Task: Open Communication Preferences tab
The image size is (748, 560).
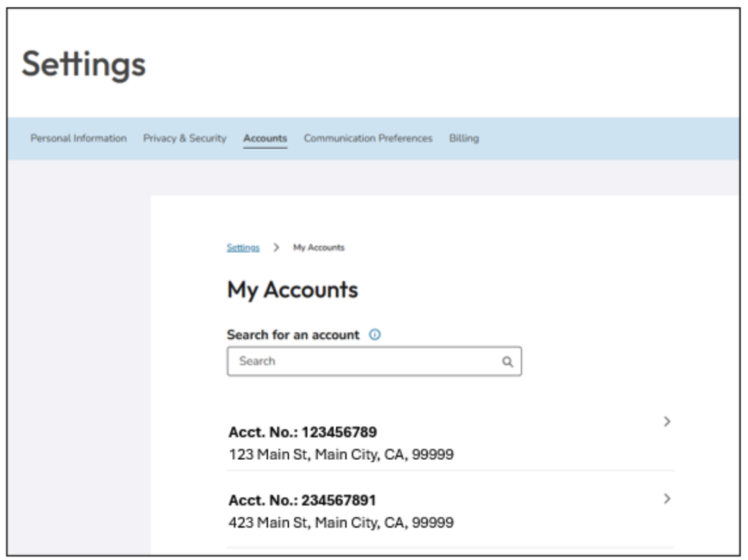Action: pos(368,138)
